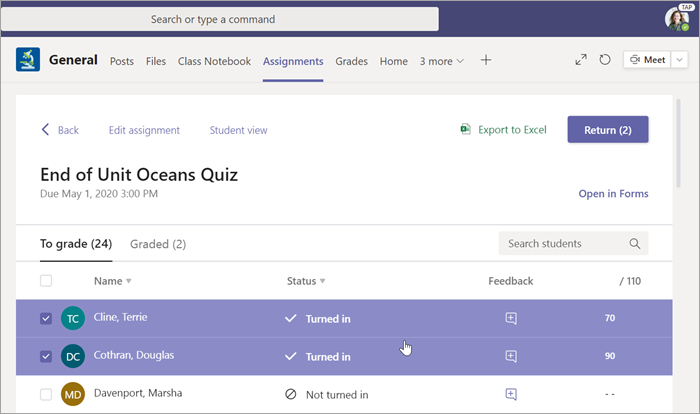This screenshot has height=414, width=700.
Task: Open the Class Notebook tab
Action: (214, 61)
